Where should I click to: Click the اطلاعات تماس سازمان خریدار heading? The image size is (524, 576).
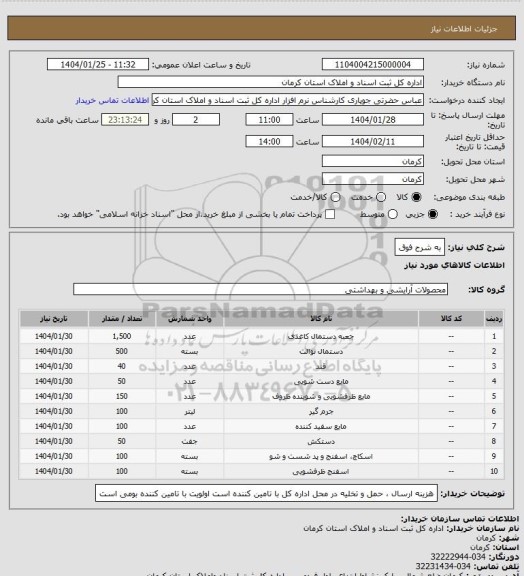460,519
